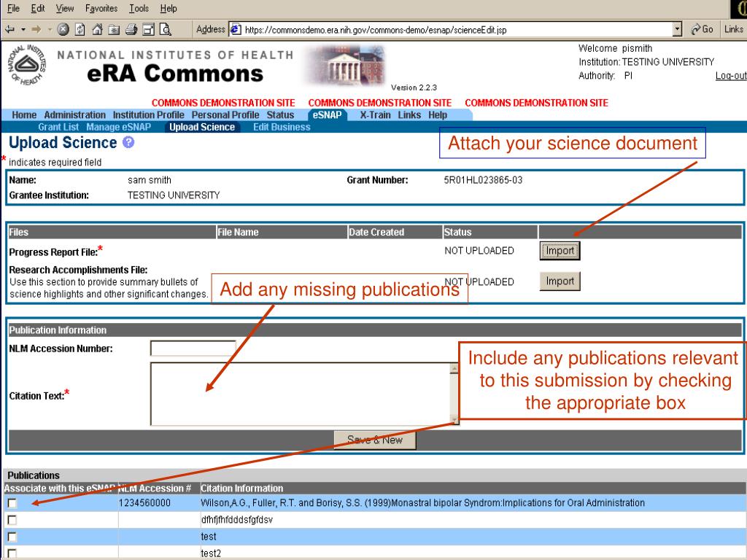Open the File menu

click(x=13, y=9)
